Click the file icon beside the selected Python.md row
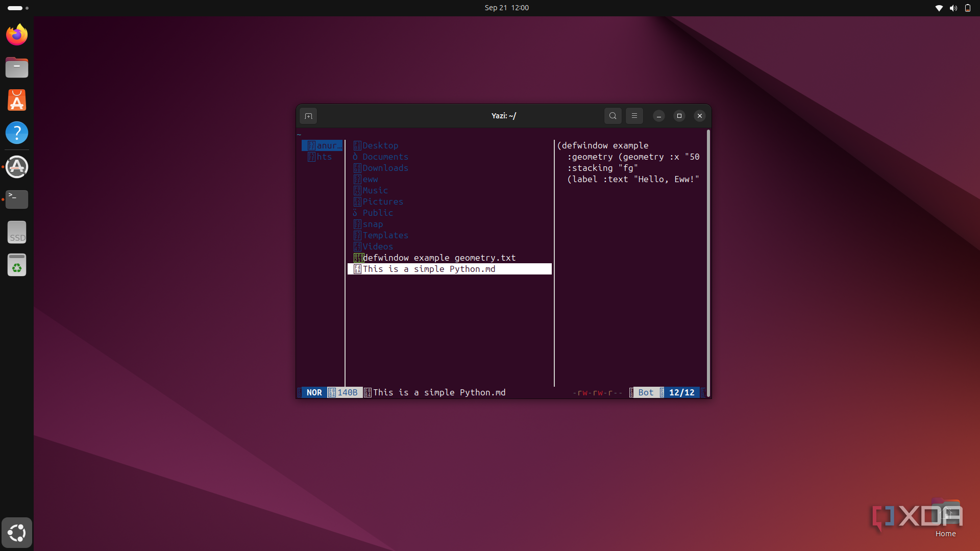The width and height of the screenshot is (980, 551). (357, 269)
